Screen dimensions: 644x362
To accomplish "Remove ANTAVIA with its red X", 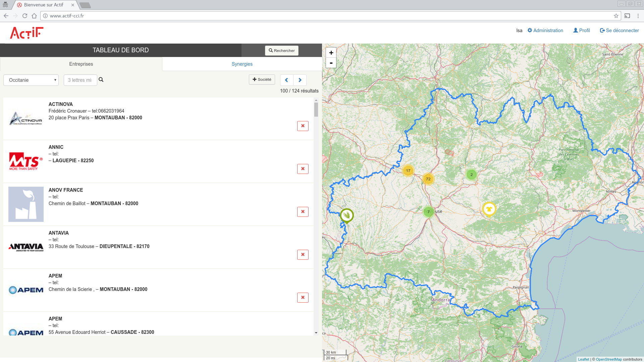I will click(x=303, y=255).
